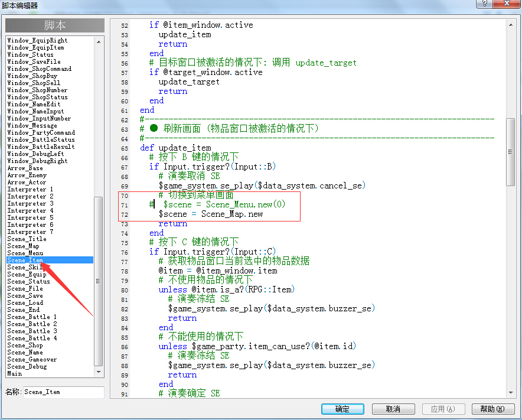This screenshot has width=522, height=420.
Task: Open the Scene_Debug script
Action: [x=27, y=367]
